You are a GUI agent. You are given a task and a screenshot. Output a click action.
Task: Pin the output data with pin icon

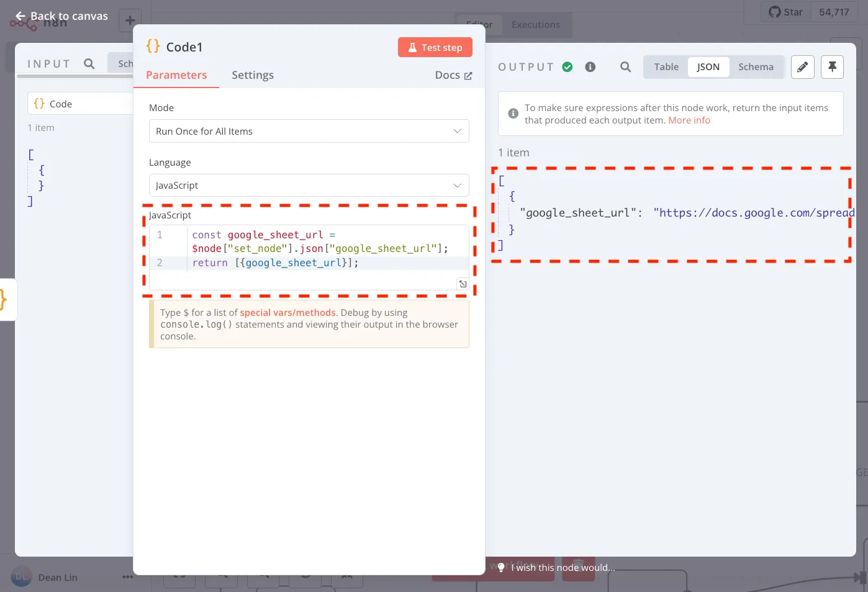[833, 67]
